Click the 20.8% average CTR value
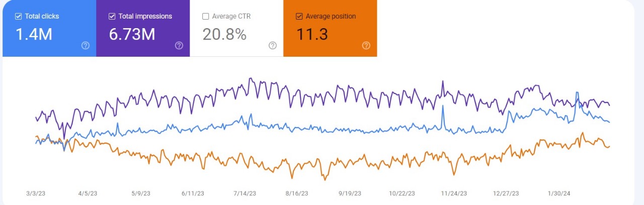644x205 pixels. click(x=224, y=34)
